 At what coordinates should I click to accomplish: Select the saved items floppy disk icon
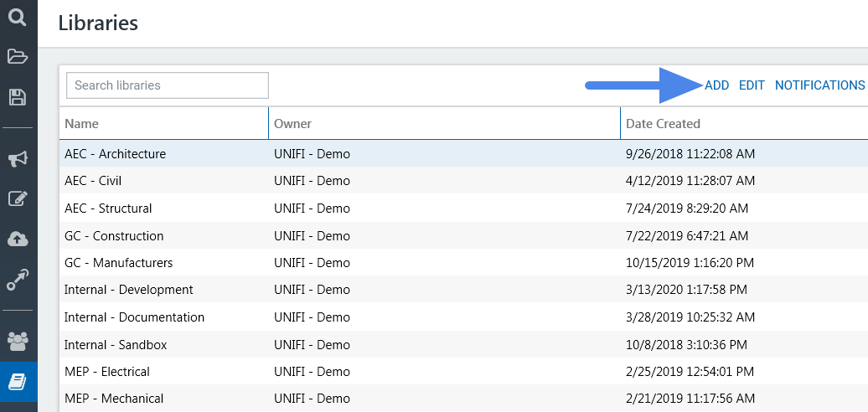point(18,97)
